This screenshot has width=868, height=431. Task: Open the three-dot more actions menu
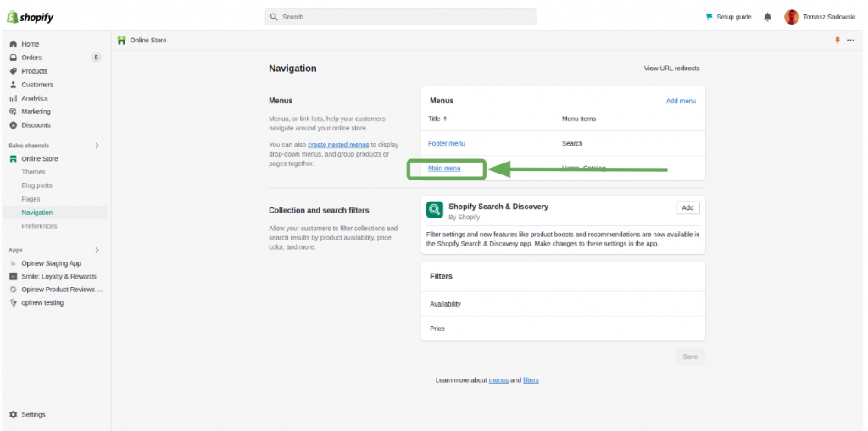(x=851, y=41)
